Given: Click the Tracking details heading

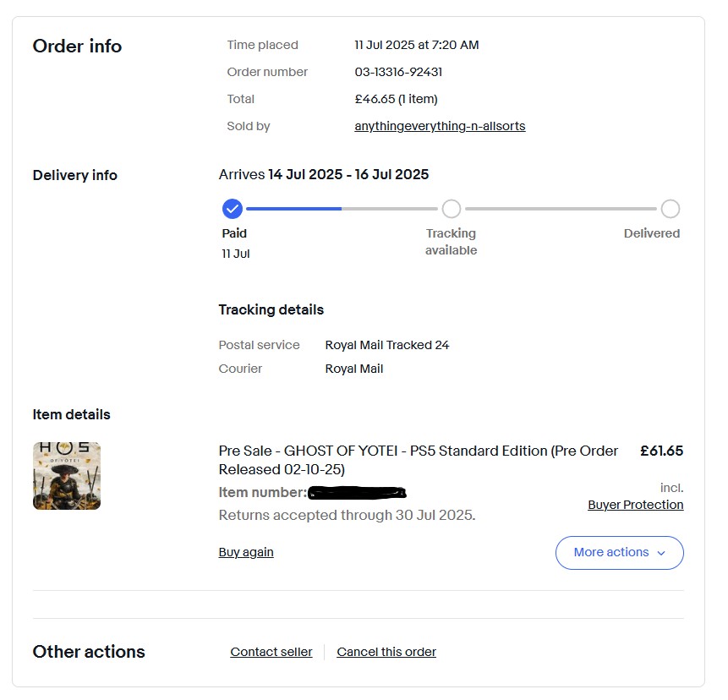Looking at the screenshot, I should point(271,309).
